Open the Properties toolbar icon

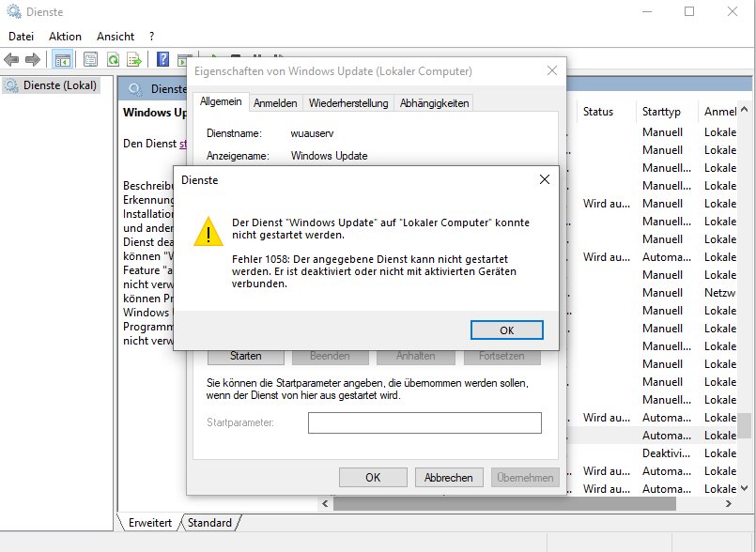90,60
